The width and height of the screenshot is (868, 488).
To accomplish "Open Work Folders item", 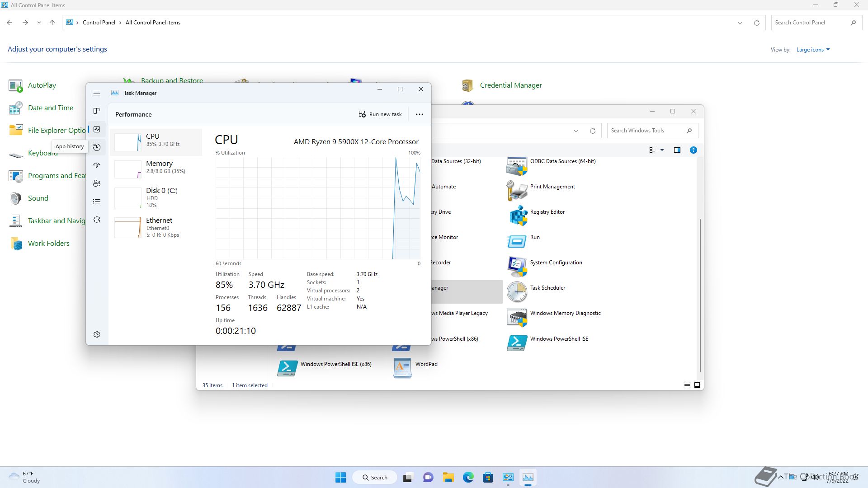I will click(x=39, y=244).
